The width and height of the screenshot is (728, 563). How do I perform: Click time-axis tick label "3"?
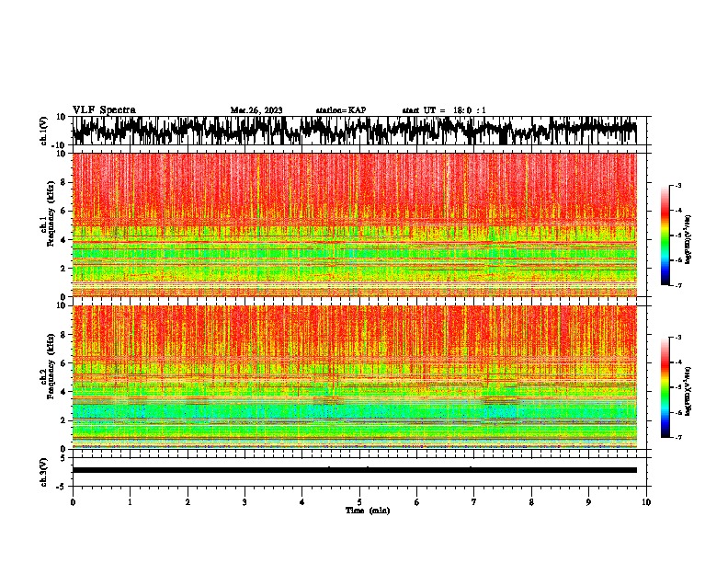point(245,502)
